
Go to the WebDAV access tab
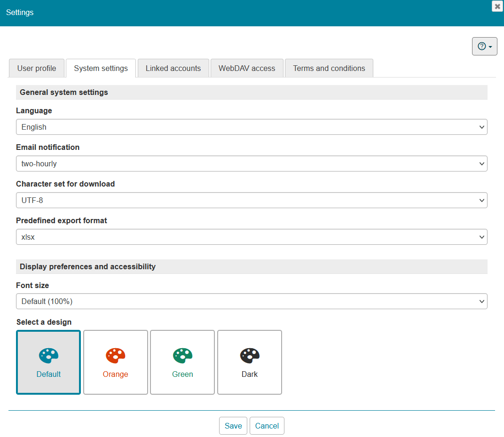[x=247, y=68]
